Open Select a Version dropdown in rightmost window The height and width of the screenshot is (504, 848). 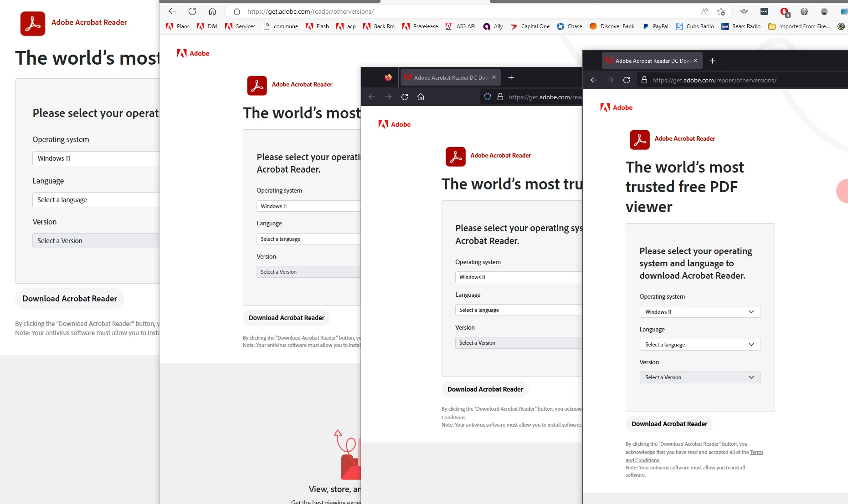700,377
